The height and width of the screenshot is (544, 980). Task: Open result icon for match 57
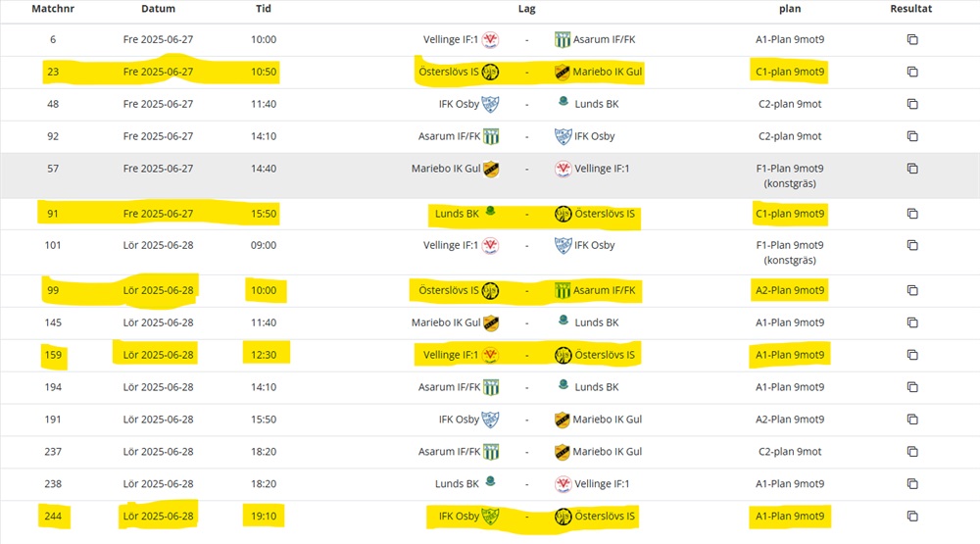click(911, 169)
